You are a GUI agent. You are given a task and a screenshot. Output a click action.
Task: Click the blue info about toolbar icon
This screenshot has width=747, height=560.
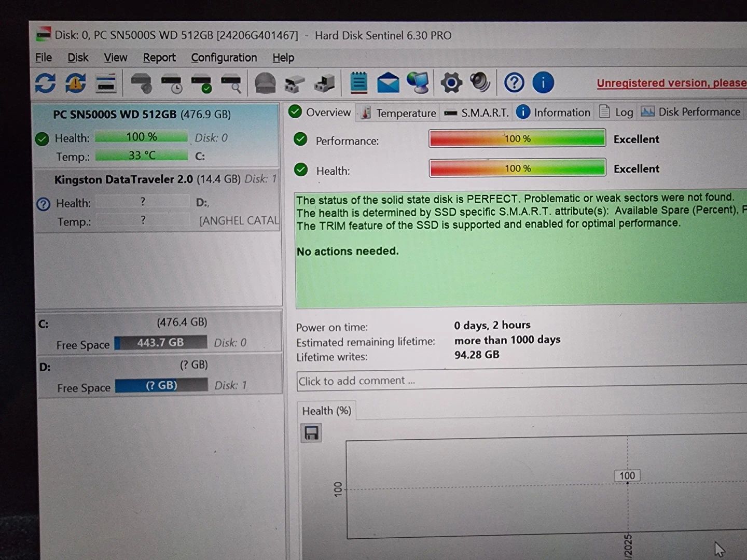tap(543, 82)
